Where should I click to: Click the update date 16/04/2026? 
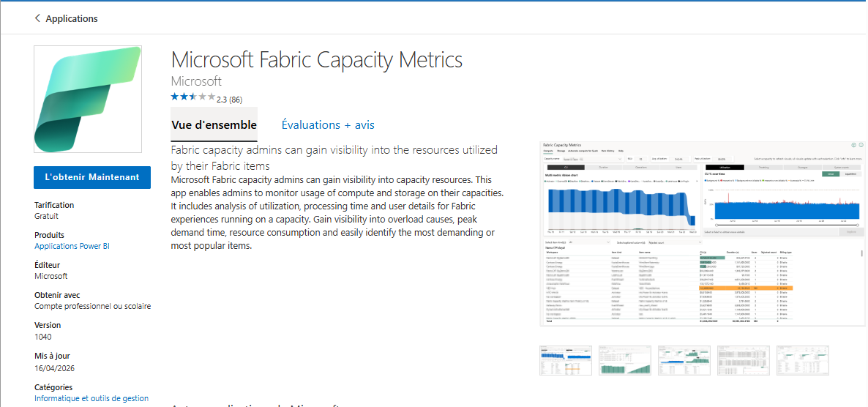[54, 367]
